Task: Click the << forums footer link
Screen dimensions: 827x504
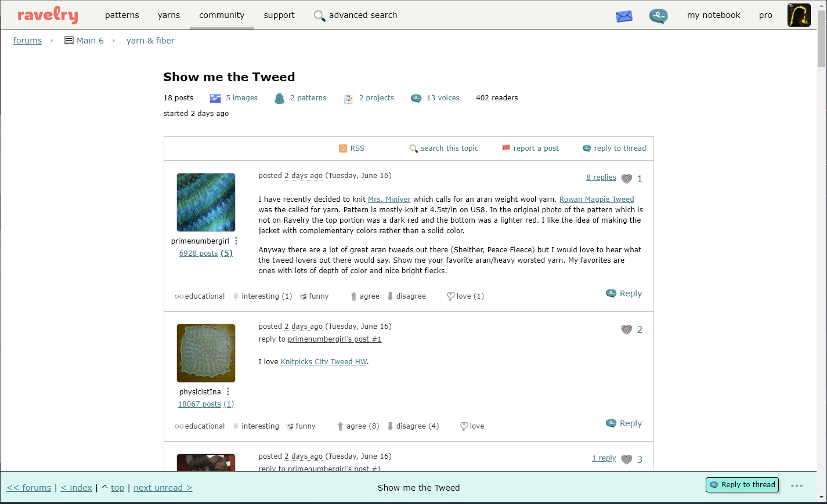Action: point(29,488)
